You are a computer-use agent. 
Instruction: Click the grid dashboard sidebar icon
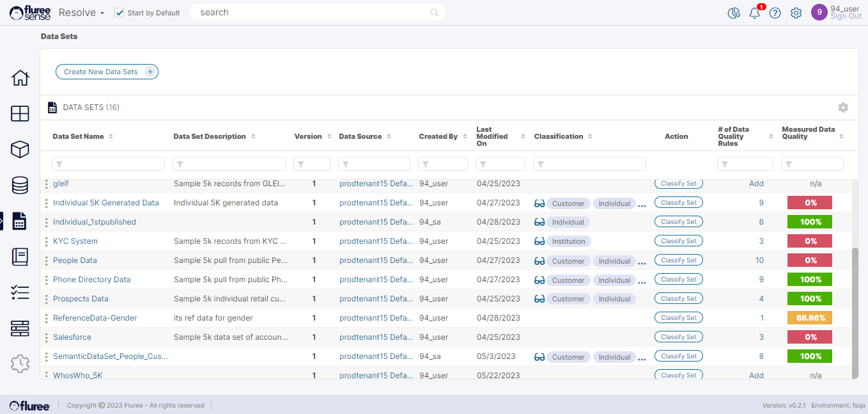pyautogui.click(x=20, y=114)
